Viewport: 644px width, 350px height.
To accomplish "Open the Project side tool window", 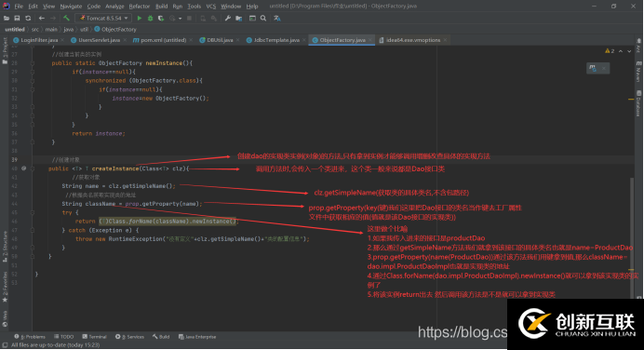I will (5, 50).
